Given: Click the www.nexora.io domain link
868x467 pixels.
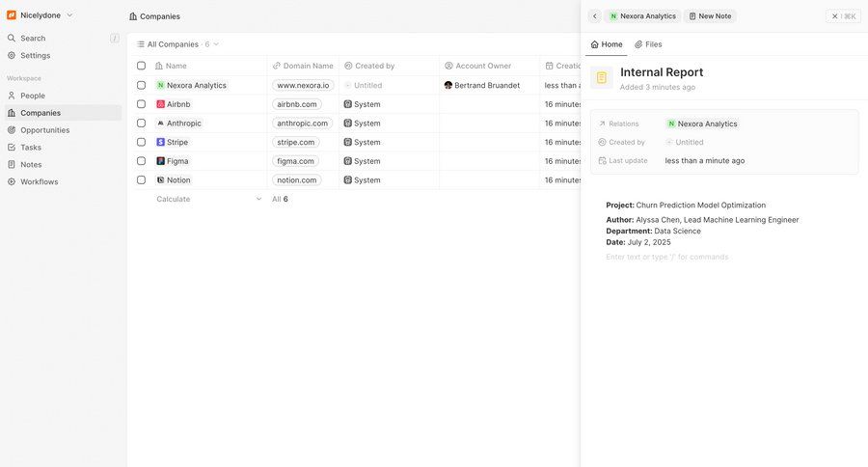Looking at the screenshot, I should point(303,85).
